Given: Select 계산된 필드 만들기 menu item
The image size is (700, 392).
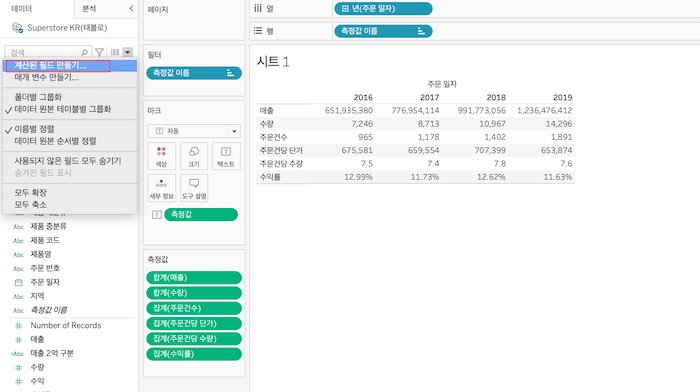Looking at the screenshot, I should point(70,65).
